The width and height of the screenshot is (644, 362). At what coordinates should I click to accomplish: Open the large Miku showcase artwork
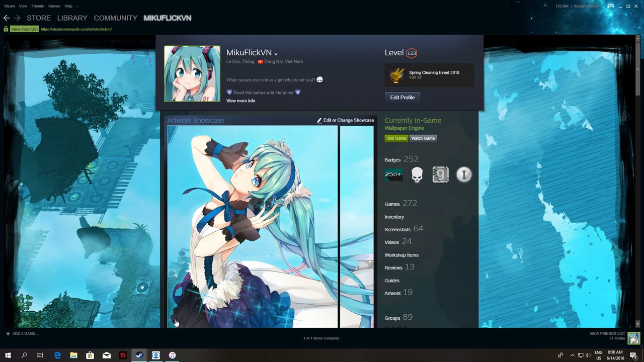coord(253,227)
